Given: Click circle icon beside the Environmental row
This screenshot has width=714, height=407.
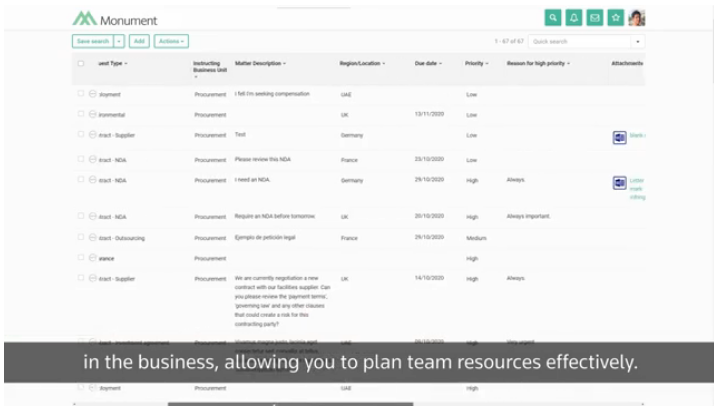Looking at the screenshot, I should pos(92,115).
